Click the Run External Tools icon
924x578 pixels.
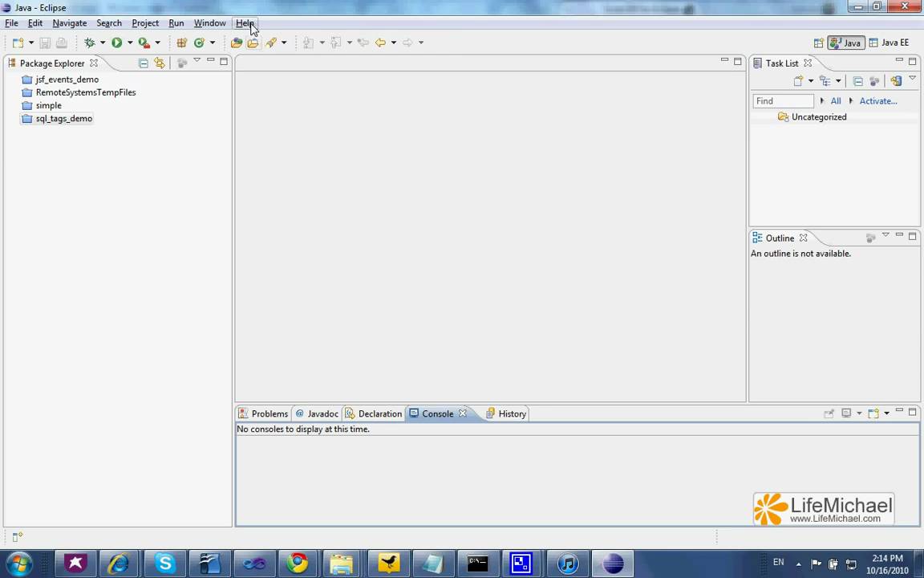tap(144, 43)
